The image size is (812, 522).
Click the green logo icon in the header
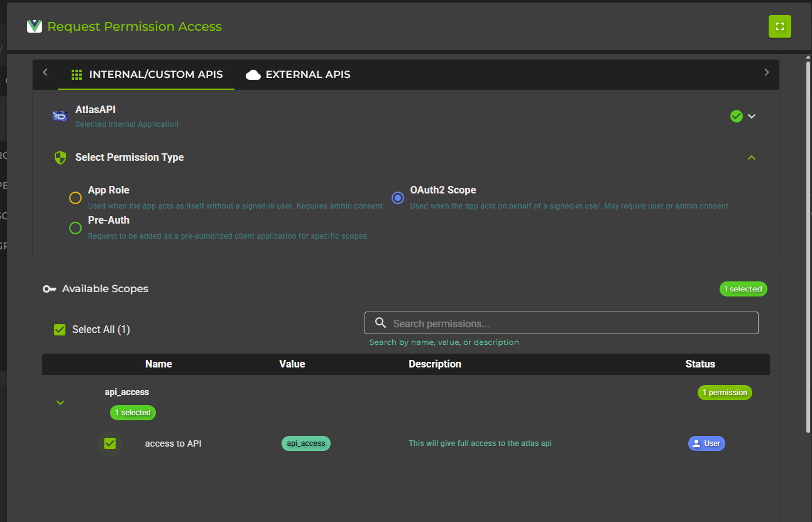pyautogui.click(x=35, y=26)
